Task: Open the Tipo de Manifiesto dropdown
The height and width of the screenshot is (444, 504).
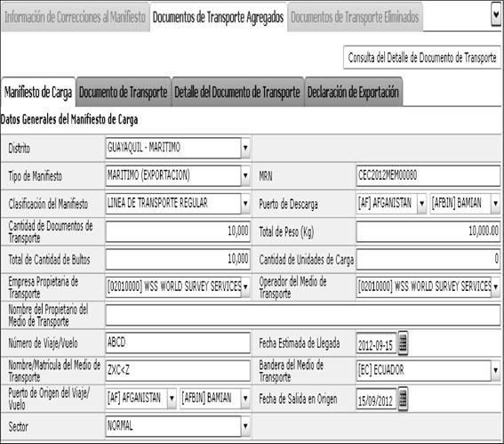Action: point(245,175)
